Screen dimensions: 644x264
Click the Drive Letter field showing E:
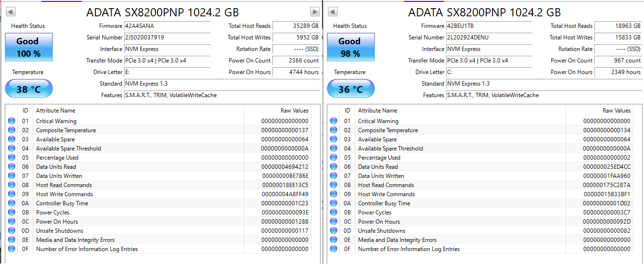167,72
